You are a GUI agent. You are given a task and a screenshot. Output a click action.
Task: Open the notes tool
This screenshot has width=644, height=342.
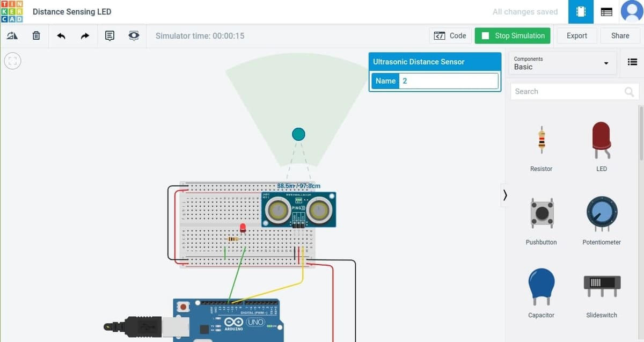tap(109, 36)
